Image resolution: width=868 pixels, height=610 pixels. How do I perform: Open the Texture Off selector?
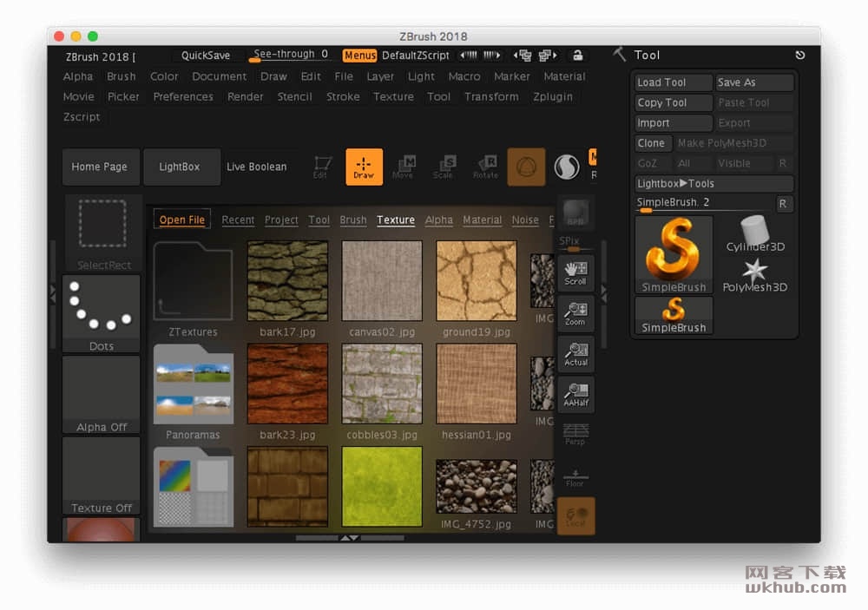coord(102,476)
